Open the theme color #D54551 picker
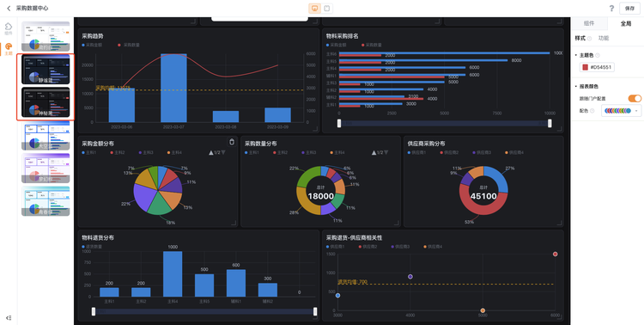 597,67
